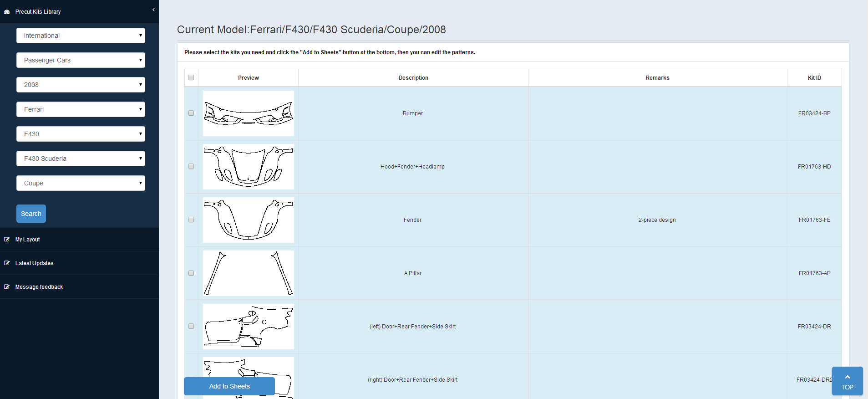The width and height of the screenshot is (868, 399).
Task: Collapse the sidebar using the arrow icon
Action: (153, 10)
